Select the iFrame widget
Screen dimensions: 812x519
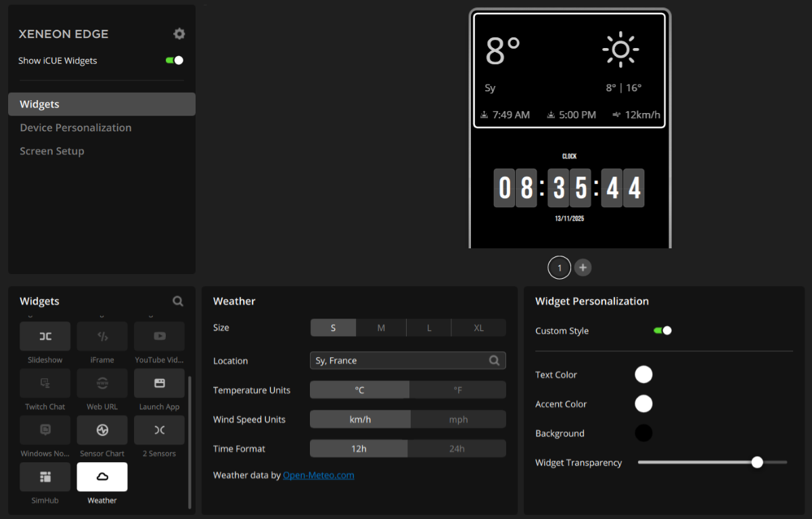pyautogui.click(x=102, y=336)
